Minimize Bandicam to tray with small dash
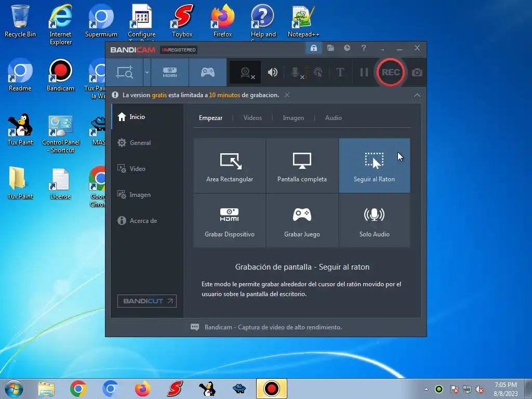 pyautogui.click(x=383, y=49)
